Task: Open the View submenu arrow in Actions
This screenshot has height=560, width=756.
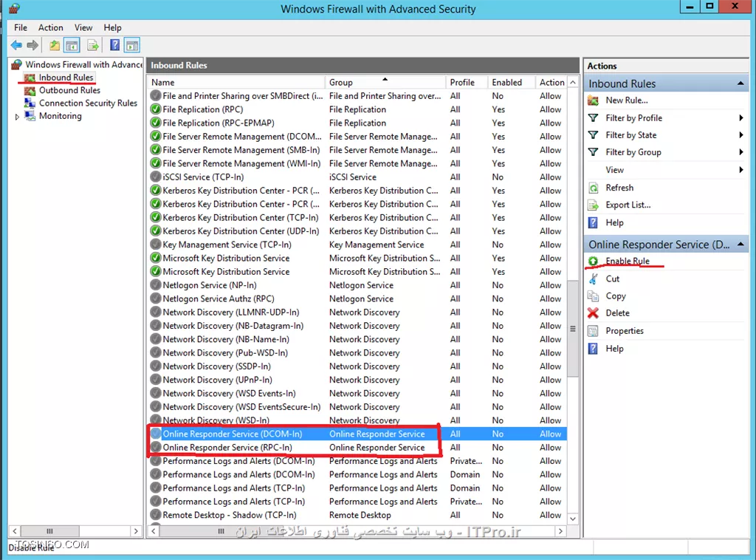Action: 741,170
